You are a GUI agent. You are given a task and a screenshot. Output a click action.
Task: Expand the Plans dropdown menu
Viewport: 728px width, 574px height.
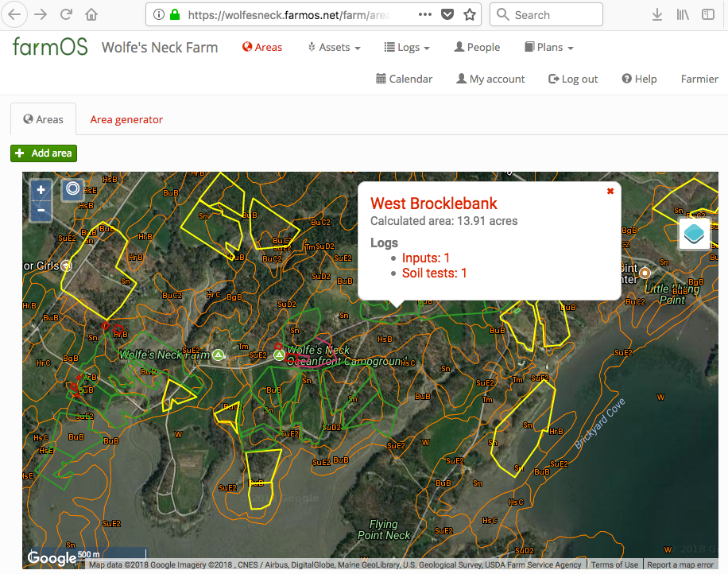[x=549, y=48]
